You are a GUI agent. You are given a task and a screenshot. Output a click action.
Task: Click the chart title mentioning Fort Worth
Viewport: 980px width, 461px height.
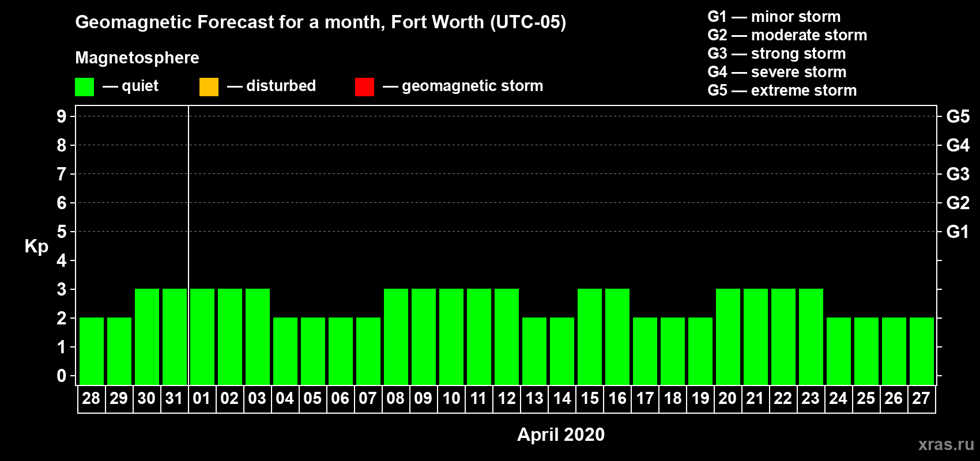pos(321,22)
